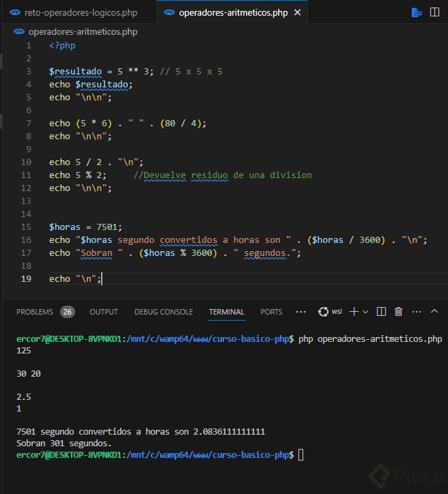Split the editor with the split icon
Screen dimensions: 448x494
[434, 12]
